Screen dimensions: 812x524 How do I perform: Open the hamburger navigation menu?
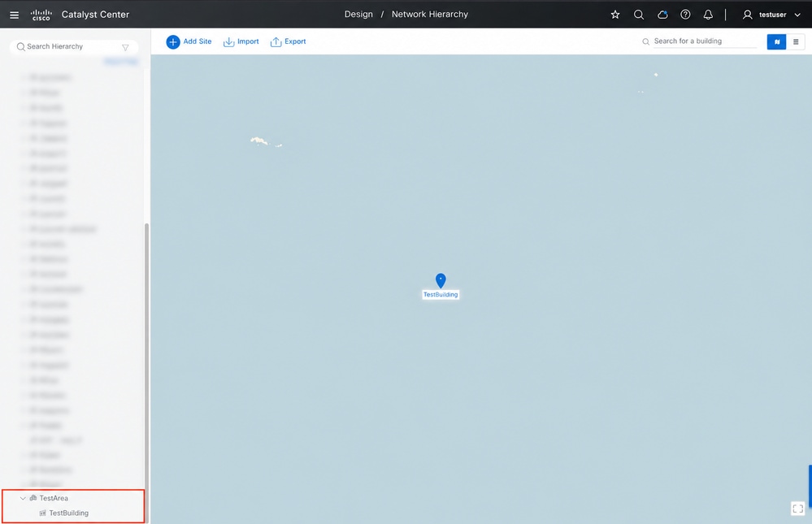coord(15,15)
